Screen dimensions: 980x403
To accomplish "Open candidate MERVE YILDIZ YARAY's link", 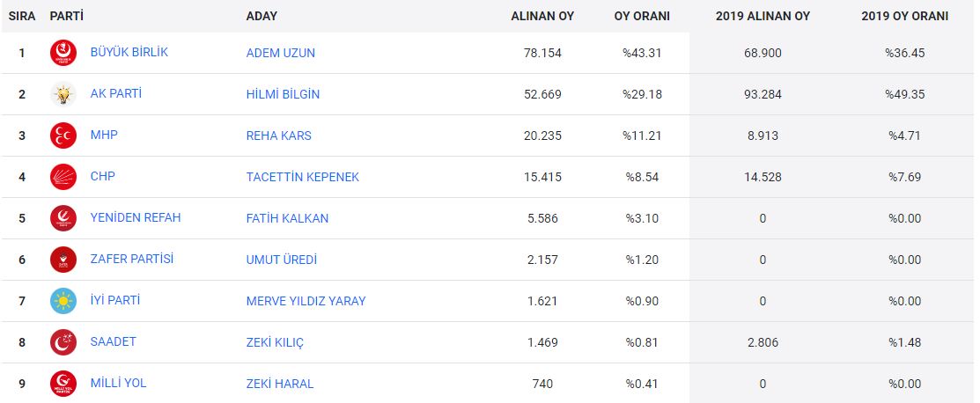I will [306, 301].
